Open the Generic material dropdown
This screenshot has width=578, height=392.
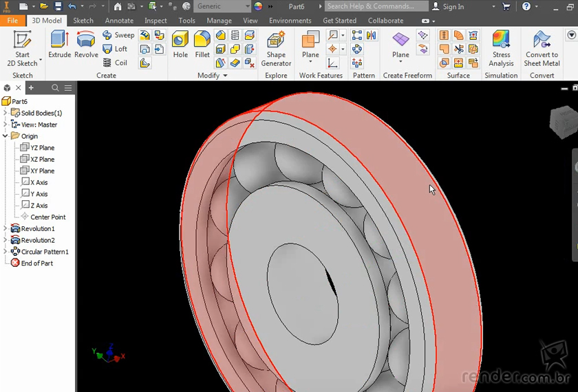tap(222, 6)
